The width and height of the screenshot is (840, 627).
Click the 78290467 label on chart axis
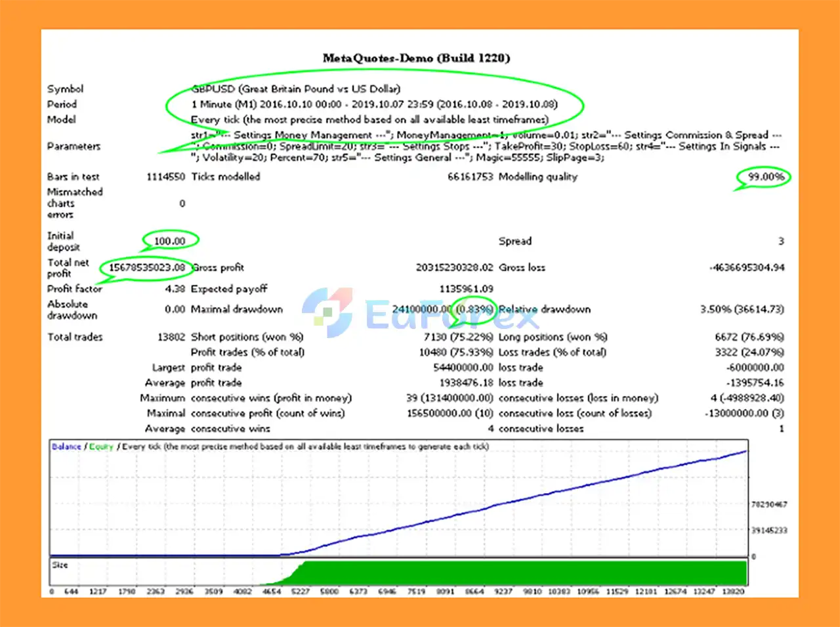768,504
